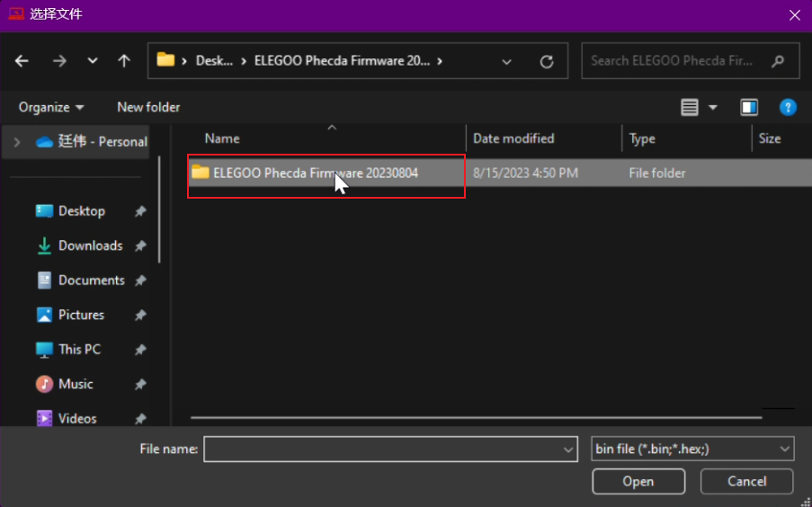
Task: Select ELEGOO Phecda Firmware 20230804 folder
Action: pos(315,173)
